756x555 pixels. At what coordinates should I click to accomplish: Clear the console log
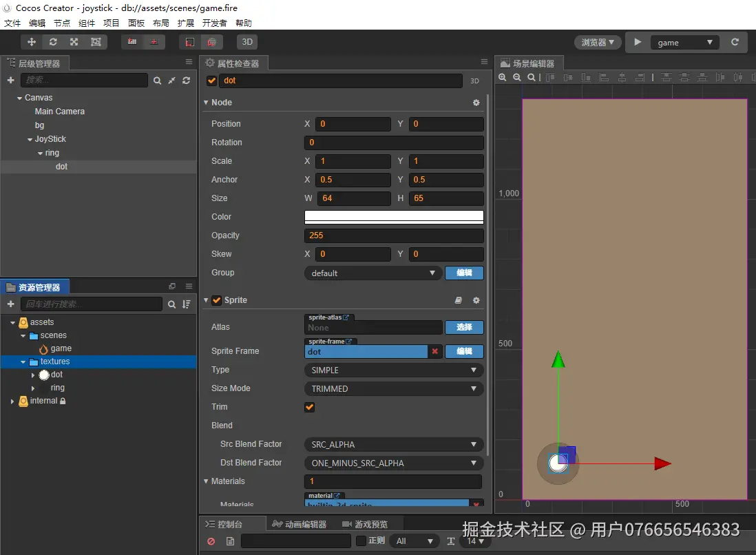point(211,541)
